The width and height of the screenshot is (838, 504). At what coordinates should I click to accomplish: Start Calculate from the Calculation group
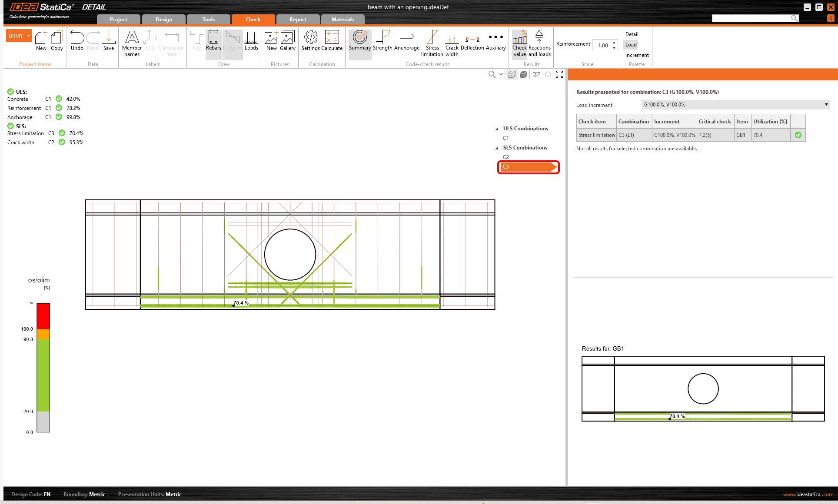click(332, 42)
